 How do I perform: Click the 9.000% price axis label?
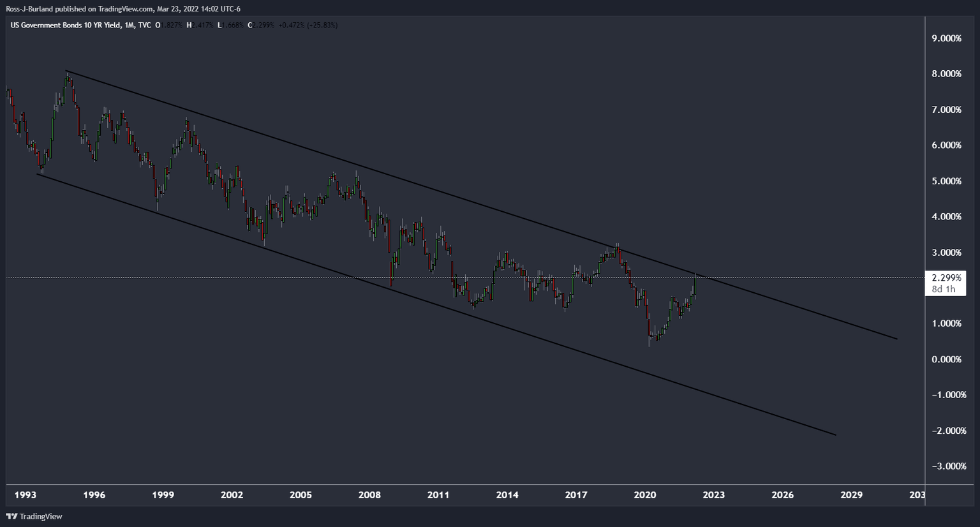(x=946, y=38)
